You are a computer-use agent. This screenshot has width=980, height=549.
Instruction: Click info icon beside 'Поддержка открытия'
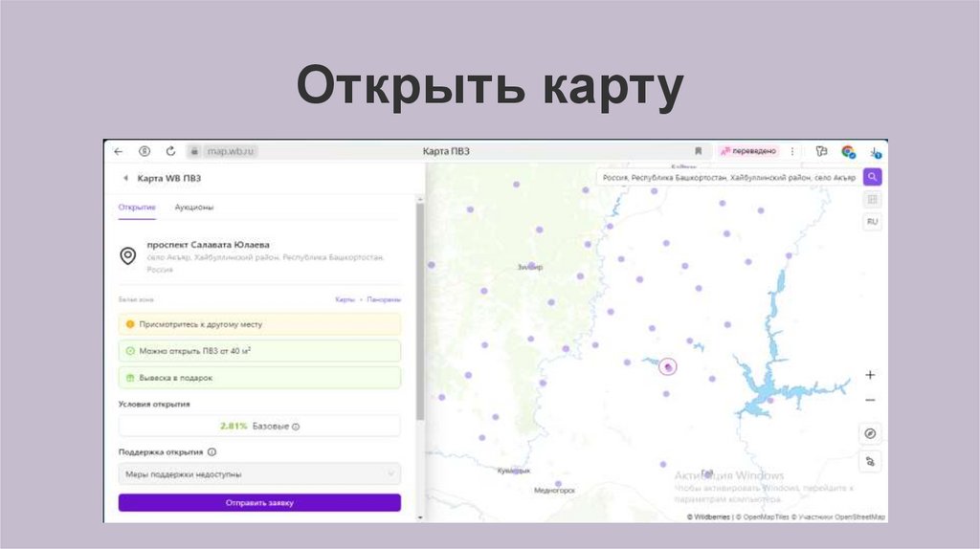(212, 451)
